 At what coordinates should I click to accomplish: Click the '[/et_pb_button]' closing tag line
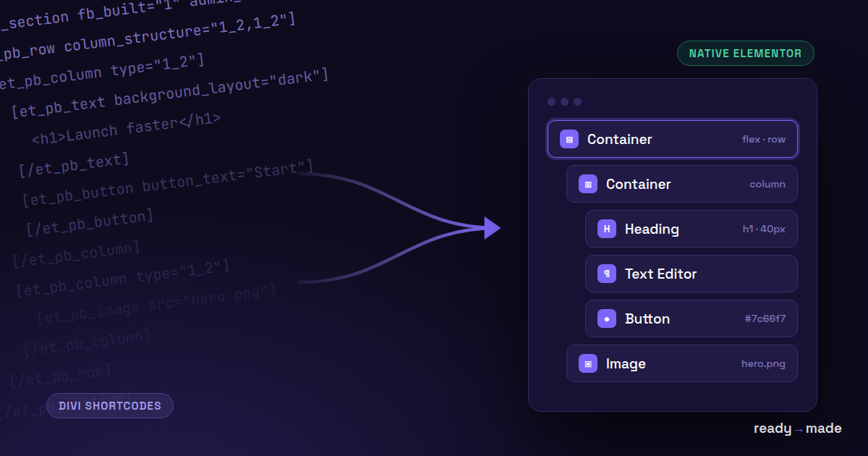click(x=90, y=223)
